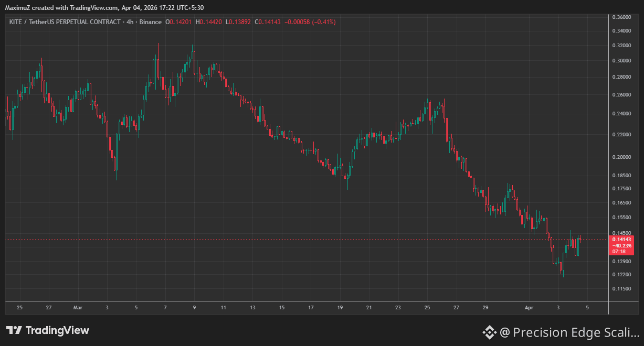The image size is (644, 346).
Task: Click the 0.17500 price axis label
Action: (x=621, y=189)
